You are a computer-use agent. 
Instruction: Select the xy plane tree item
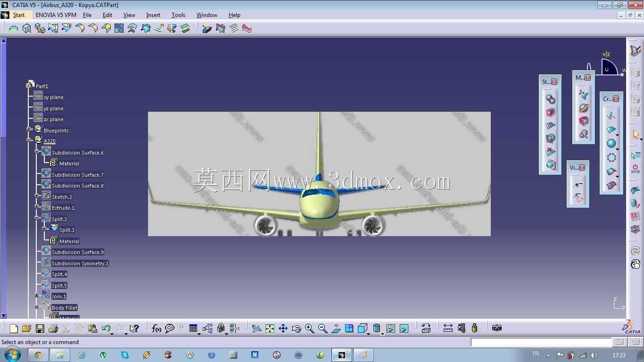coord(53,97)
